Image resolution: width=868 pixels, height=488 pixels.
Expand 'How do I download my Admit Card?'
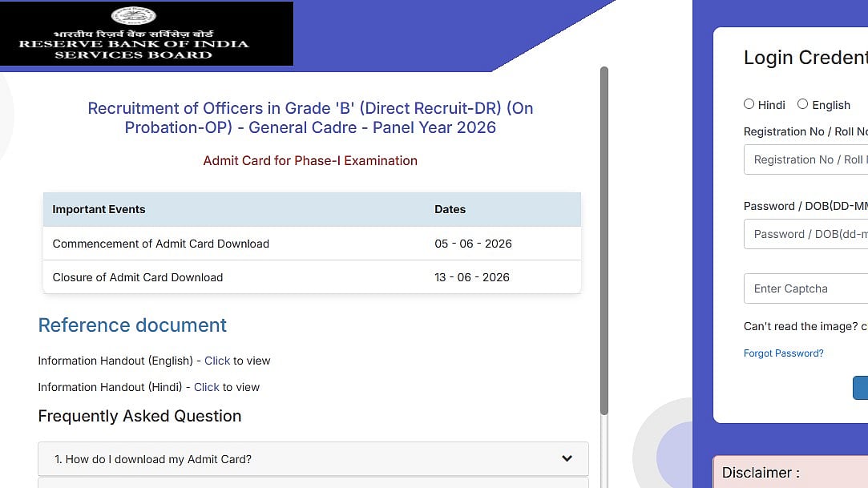313,458
